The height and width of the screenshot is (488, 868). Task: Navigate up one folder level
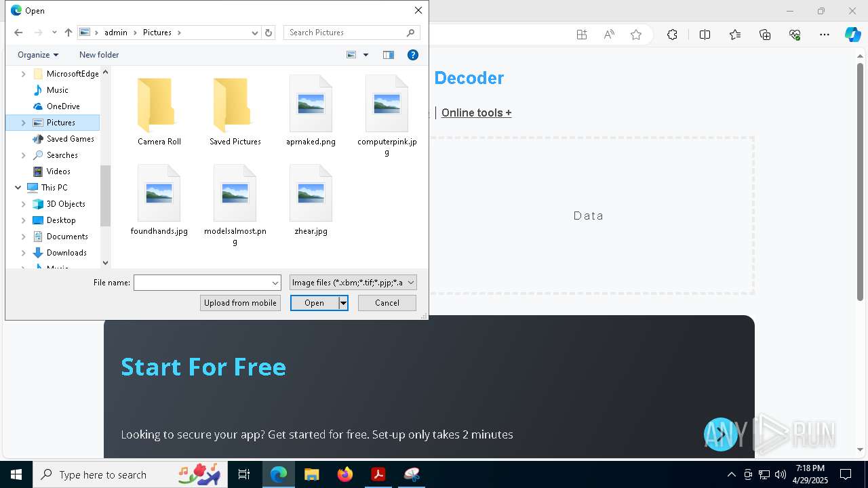point(68,33)
